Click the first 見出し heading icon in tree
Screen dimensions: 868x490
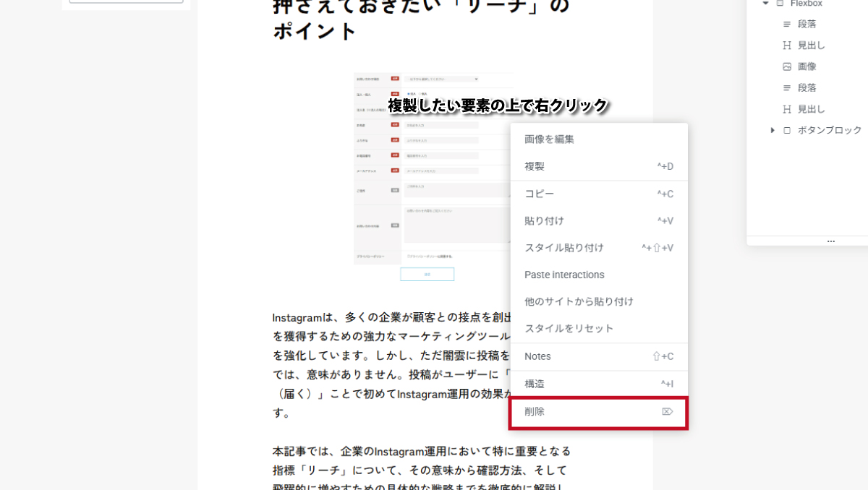coord(787,46)
